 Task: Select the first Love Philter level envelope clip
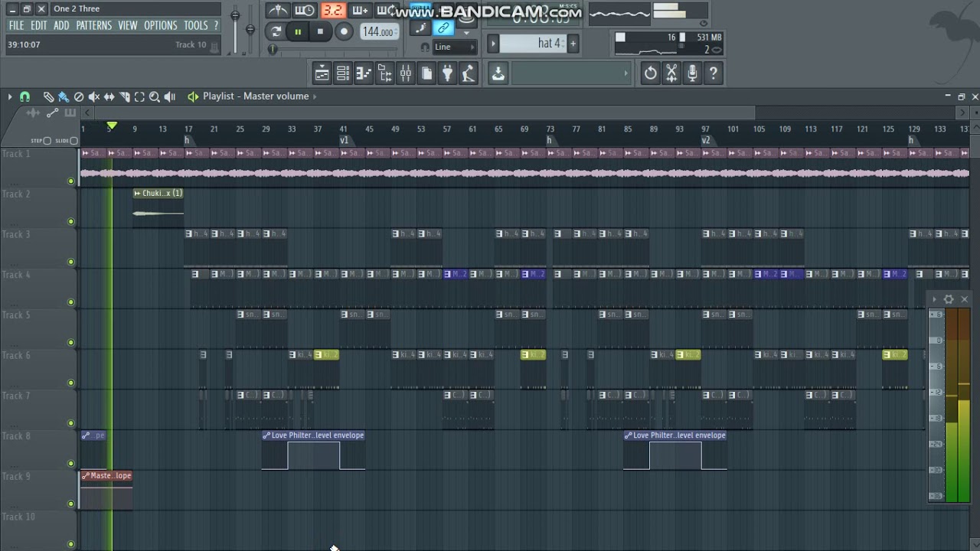click(314, 450)
